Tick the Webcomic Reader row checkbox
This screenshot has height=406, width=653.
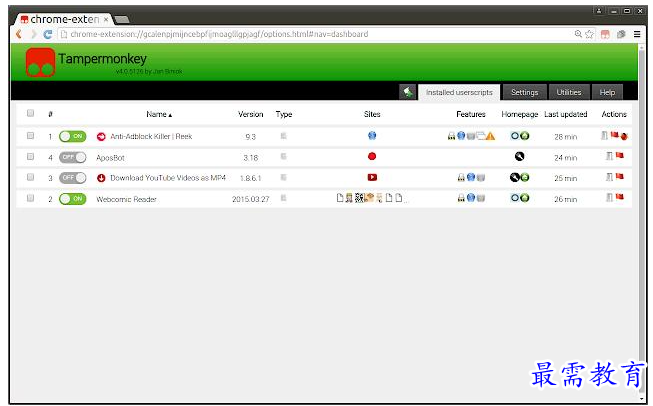[30, 198]
